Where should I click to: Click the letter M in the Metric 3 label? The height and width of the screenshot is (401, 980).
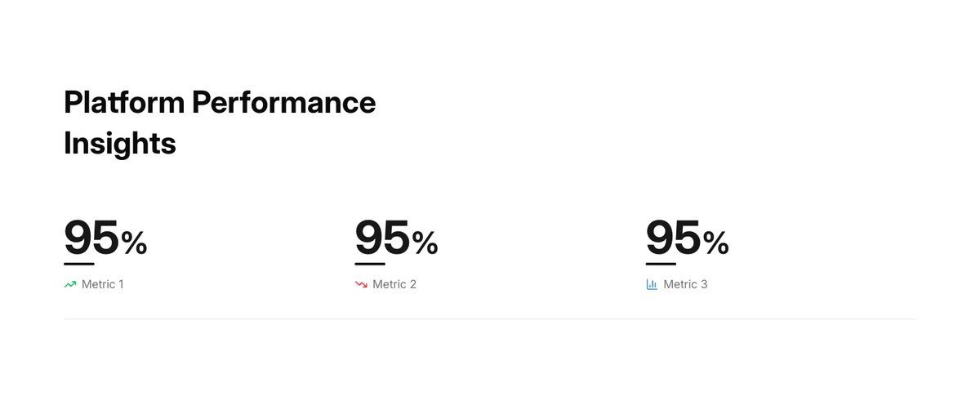[x=668, y=285]
